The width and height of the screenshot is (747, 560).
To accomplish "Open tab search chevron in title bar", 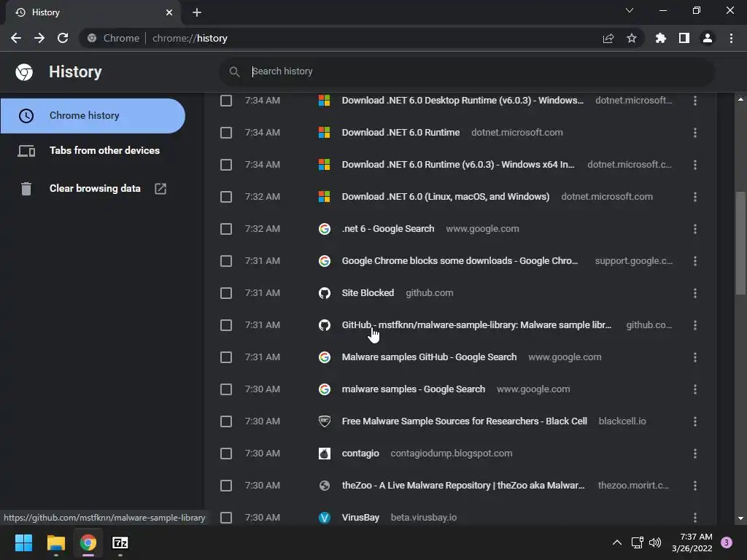I will click(630, 10).
